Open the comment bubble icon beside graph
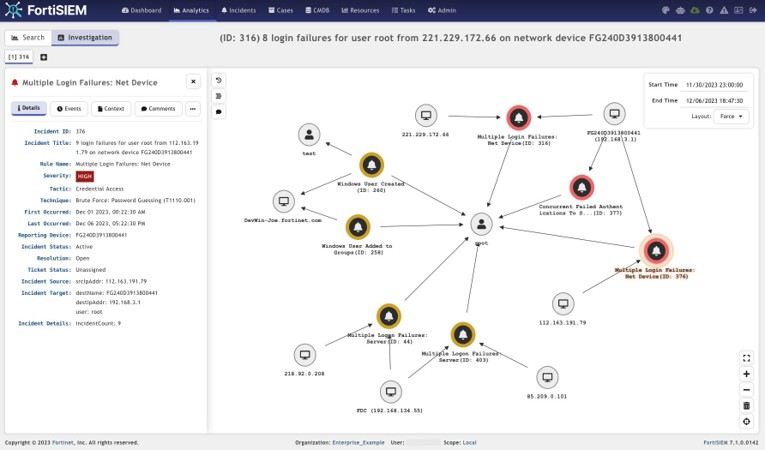 coord(219,112)
